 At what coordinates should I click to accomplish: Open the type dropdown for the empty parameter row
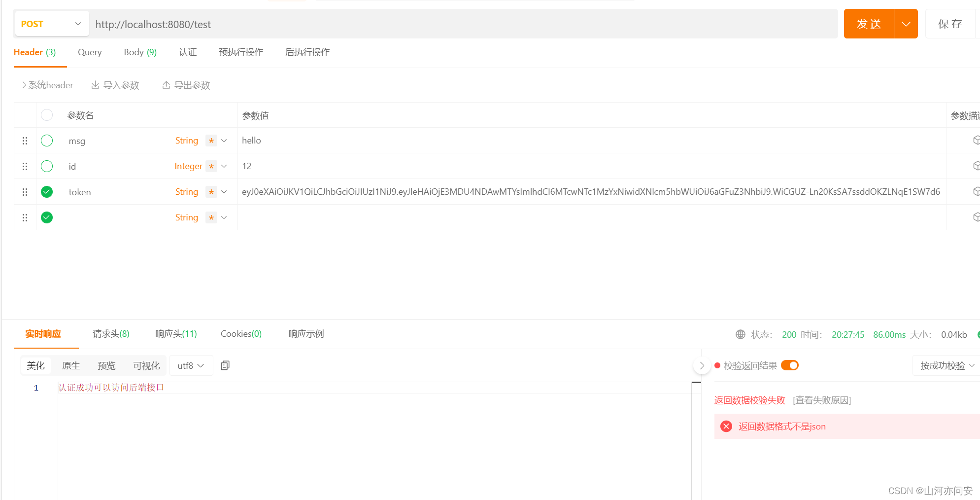tap(224, 217)
